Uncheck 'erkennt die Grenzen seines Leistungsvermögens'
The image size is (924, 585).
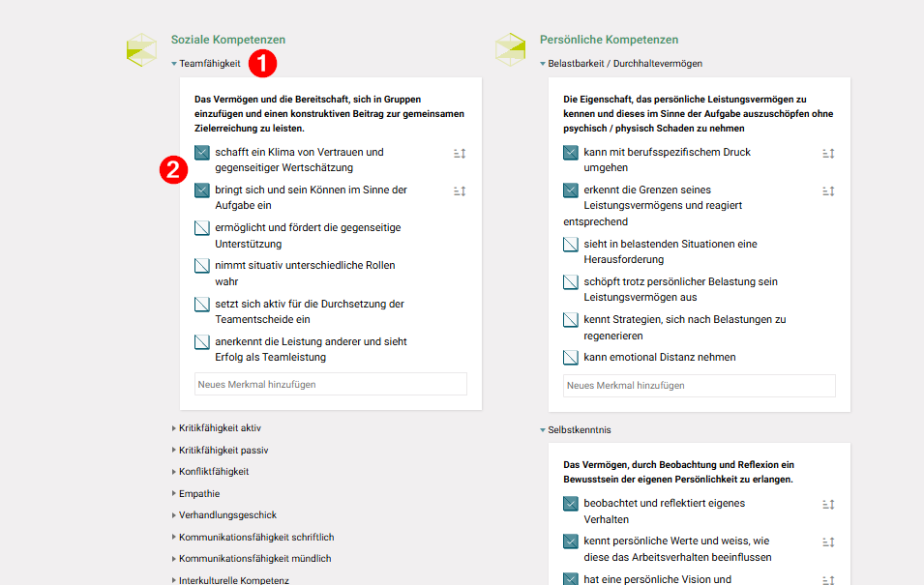click(571, 190)
